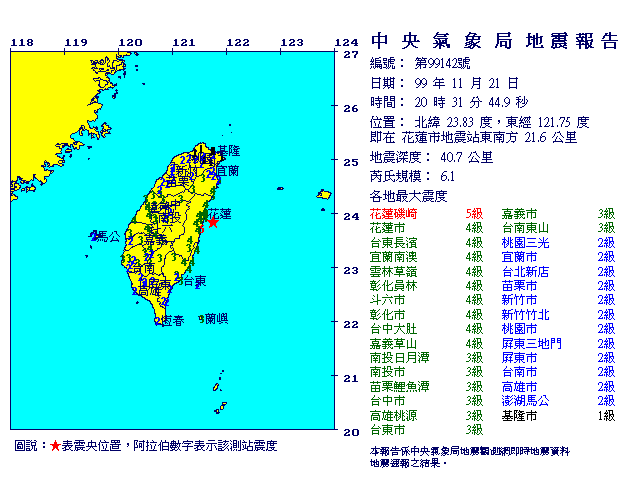Click station 雲林草嶺

[x=393, y=272]
